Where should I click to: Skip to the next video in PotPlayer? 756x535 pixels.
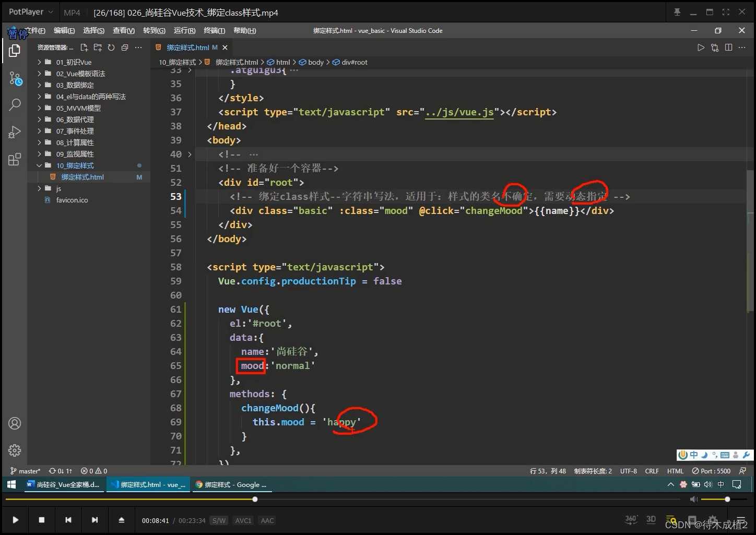pyautogui.click(x=95, y=520)
